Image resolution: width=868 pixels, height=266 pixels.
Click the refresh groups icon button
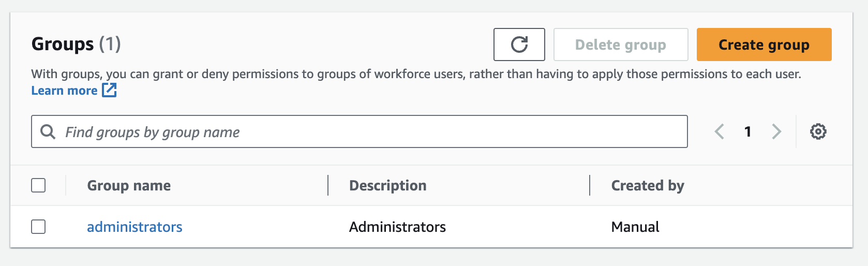point(519,45)
